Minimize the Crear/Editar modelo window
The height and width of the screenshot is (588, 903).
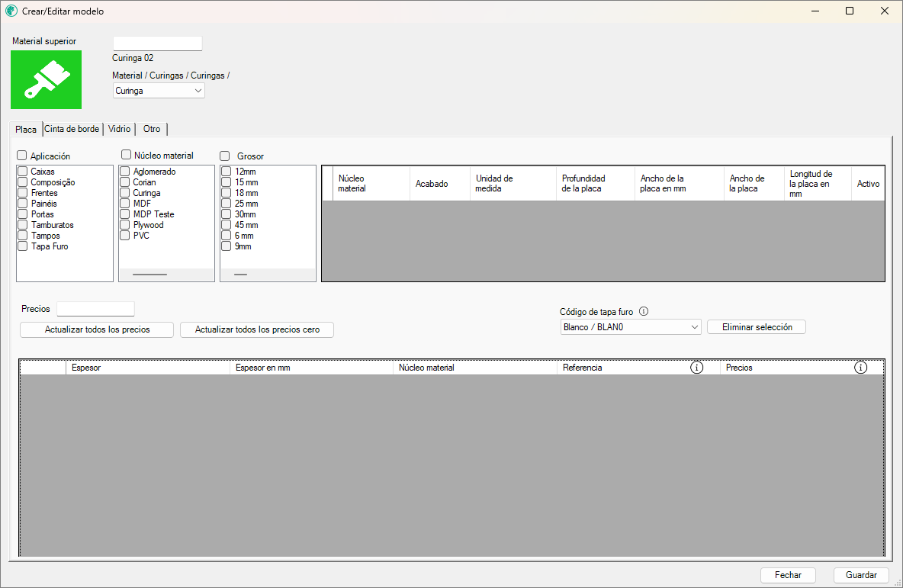coord(815,11)
